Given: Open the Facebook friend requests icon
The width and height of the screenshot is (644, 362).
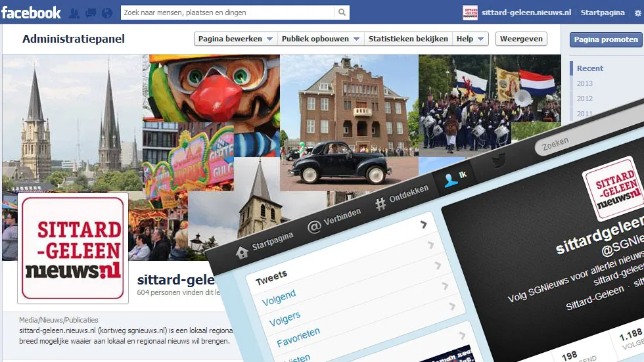Looking at the screenshot, I should click(74, 13).
